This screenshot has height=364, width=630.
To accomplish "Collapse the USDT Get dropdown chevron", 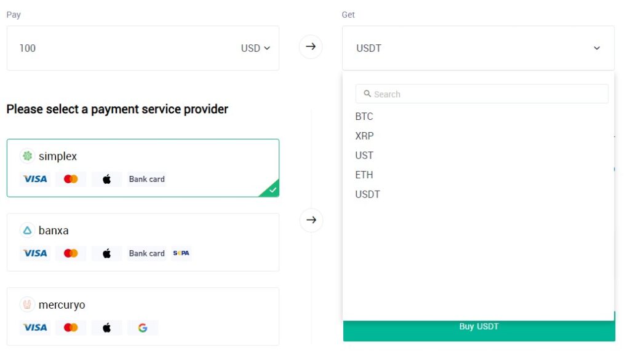I will [597, 48].
